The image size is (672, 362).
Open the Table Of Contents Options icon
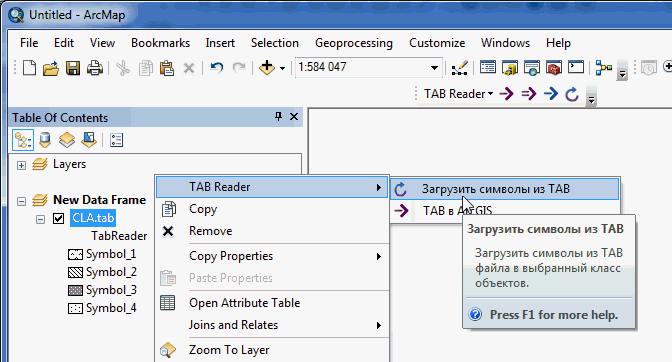click(x=117, y=140)
